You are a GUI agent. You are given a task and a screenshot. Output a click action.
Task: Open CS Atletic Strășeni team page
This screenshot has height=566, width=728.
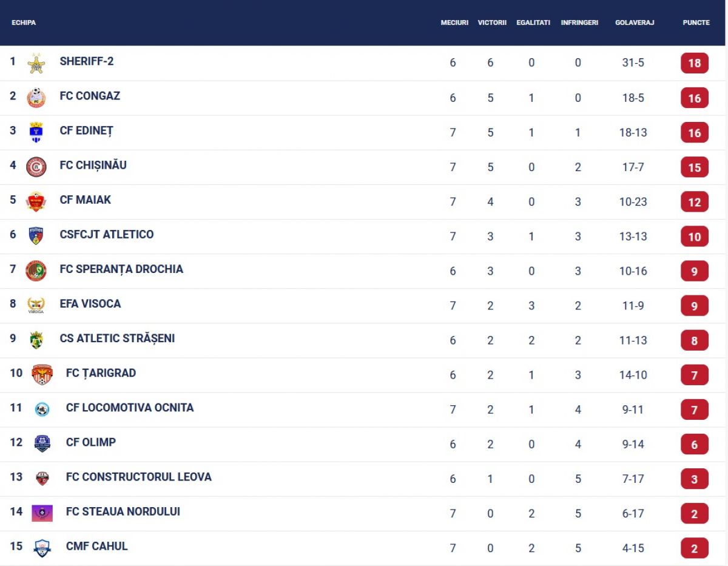(x=117, y=338)
